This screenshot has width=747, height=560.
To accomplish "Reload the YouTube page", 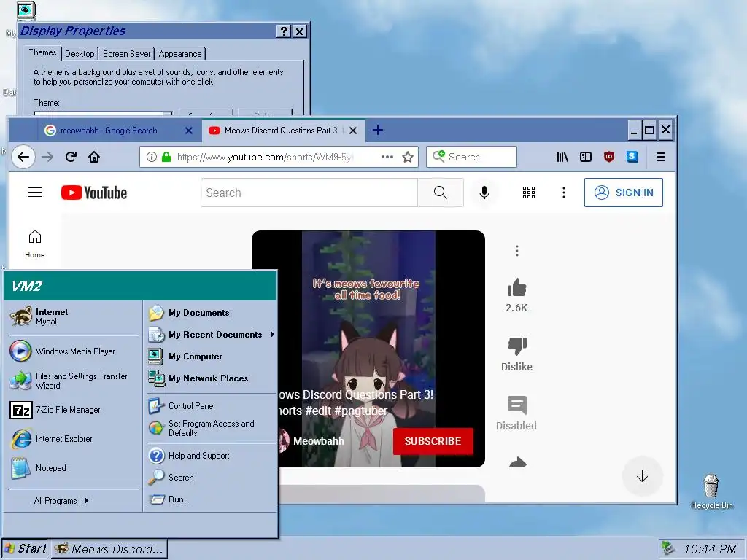I will point(71,157).
